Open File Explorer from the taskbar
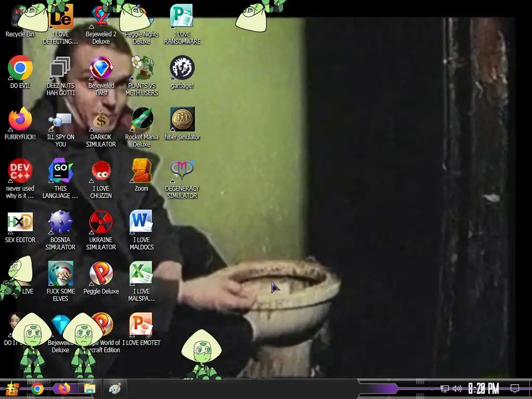Viewport: 532px width, 399px height. point(89,389)
